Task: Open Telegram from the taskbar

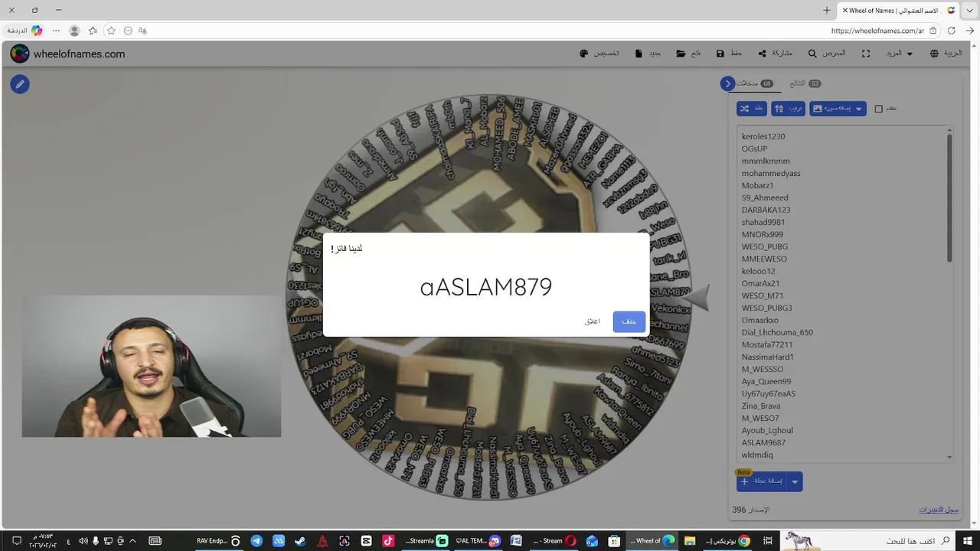Action: click(x=256, y=540)
